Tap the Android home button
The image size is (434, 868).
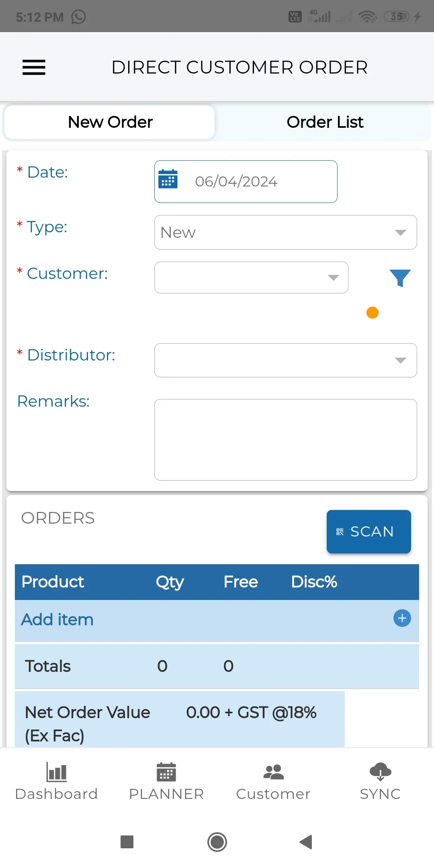[217, 842]
